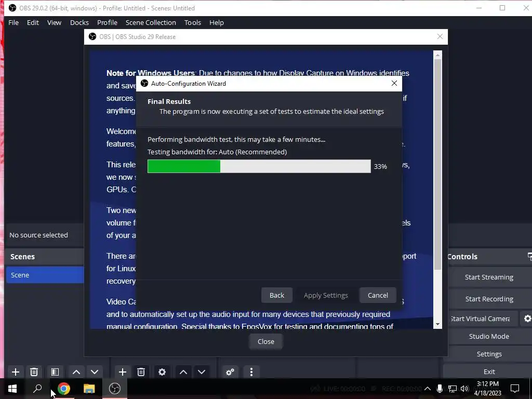Click Back in Auto-Configuration Wizard

(277, 295)
